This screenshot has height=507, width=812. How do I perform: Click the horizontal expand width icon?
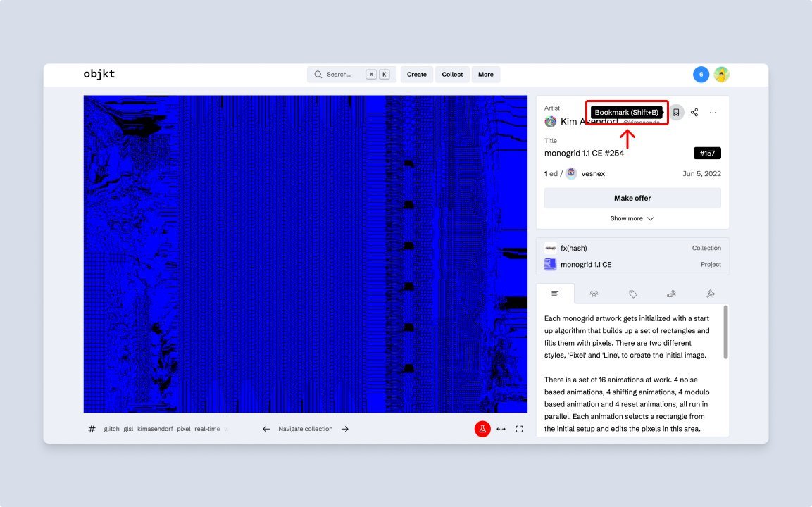tap(501, 429)
